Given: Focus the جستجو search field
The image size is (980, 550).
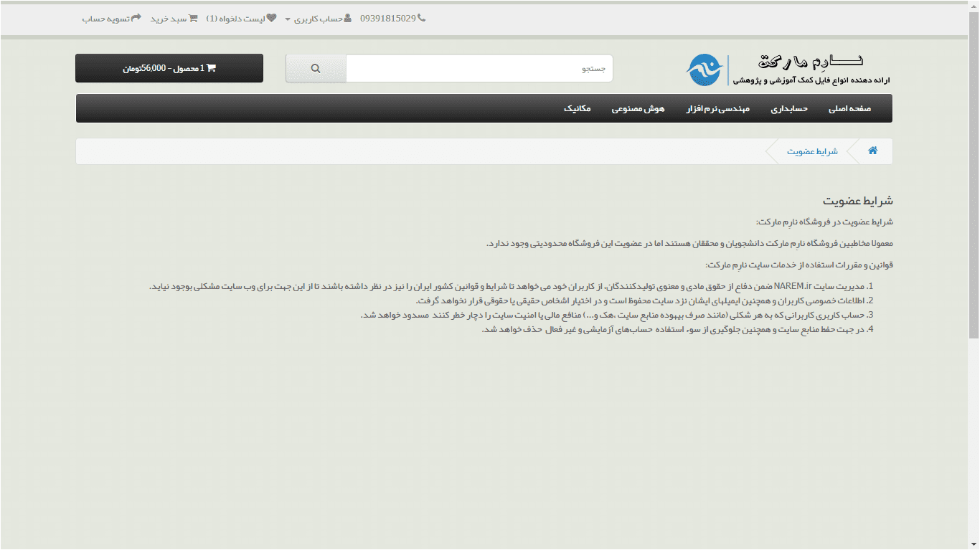Looking at the screenshot, I should (479, 68).
